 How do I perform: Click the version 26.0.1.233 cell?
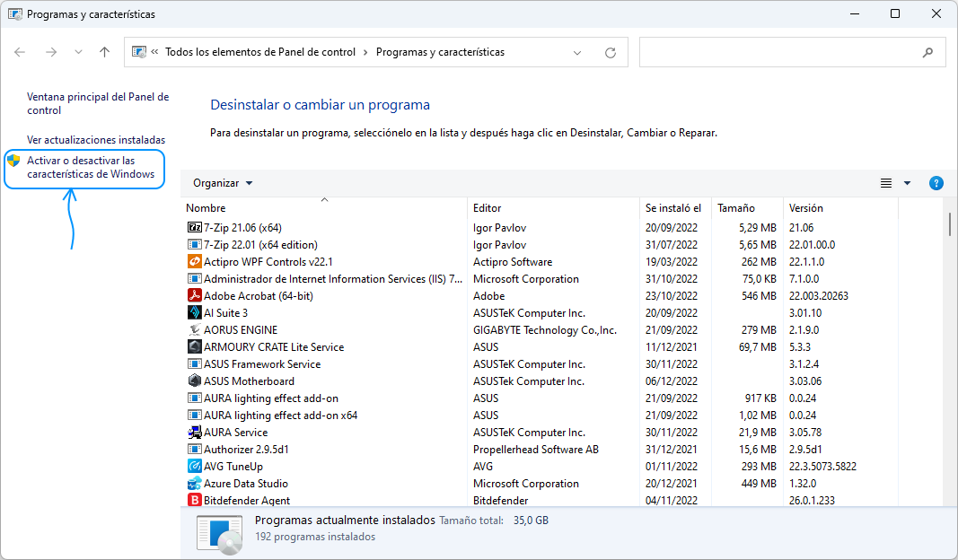coord(812,500)
